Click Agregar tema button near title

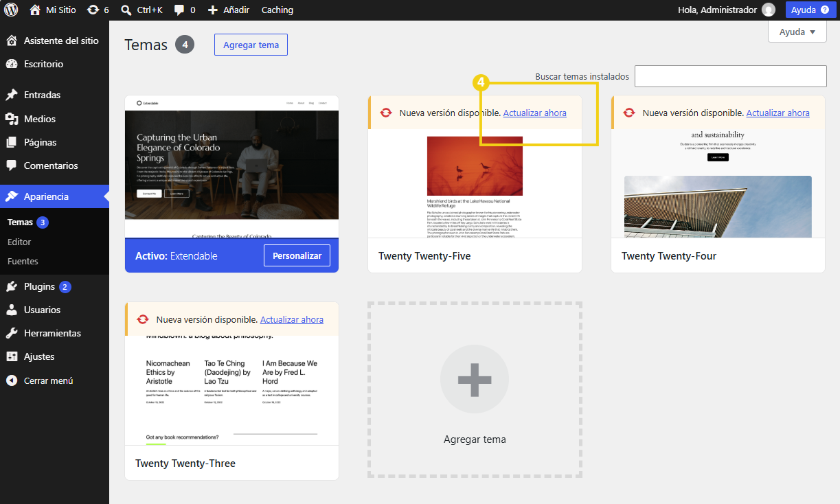(x=251, y=45)
